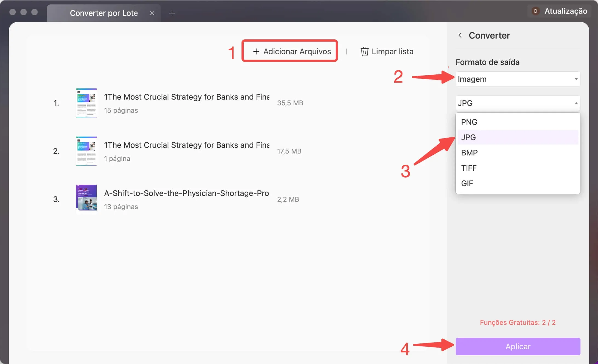This screenshot has width=598, height=364.
Task: Select TIFF from image format list
Action: [x=468, y=168]
